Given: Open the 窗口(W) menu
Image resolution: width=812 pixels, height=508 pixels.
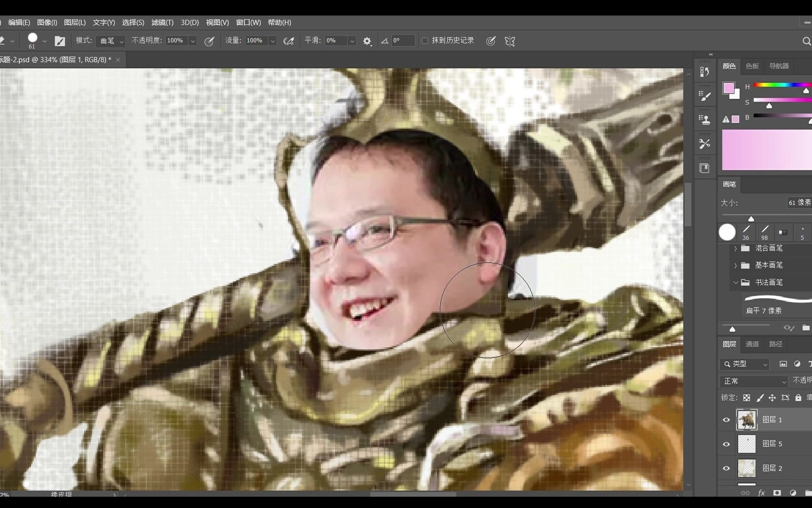Looking at the screenshot, I should [249, 23].
